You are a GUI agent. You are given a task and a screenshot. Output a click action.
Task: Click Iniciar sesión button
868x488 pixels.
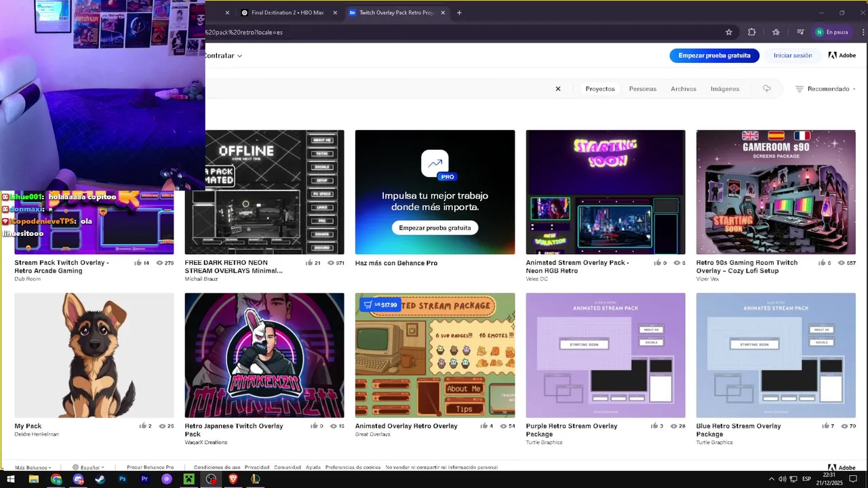click(793, 56)
